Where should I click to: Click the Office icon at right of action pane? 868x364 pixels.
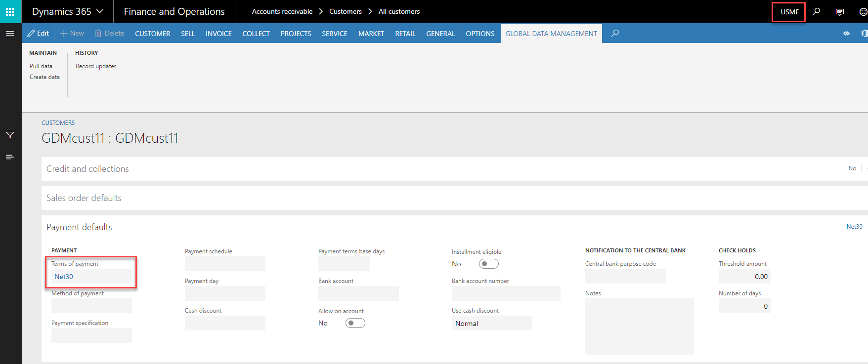click(x=864, y=33)
